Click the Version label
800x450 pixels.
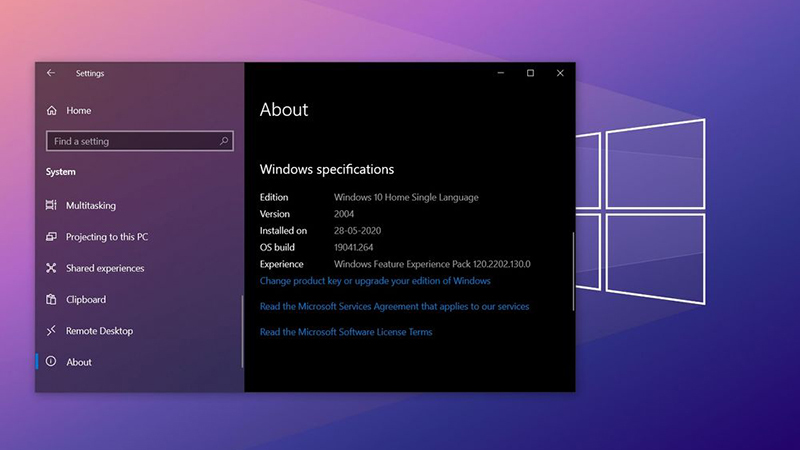274,214
